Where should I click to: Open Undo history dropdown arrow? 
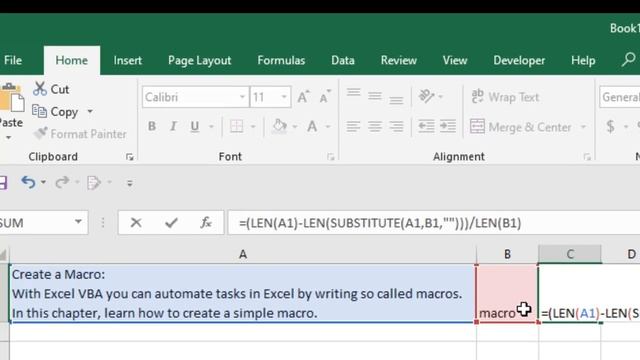click(43, 182)
